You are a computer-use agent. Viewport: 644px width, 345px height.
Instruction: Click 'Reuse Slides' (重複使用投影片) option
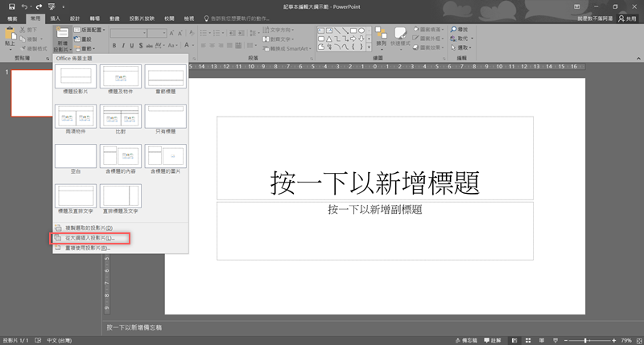87,248
